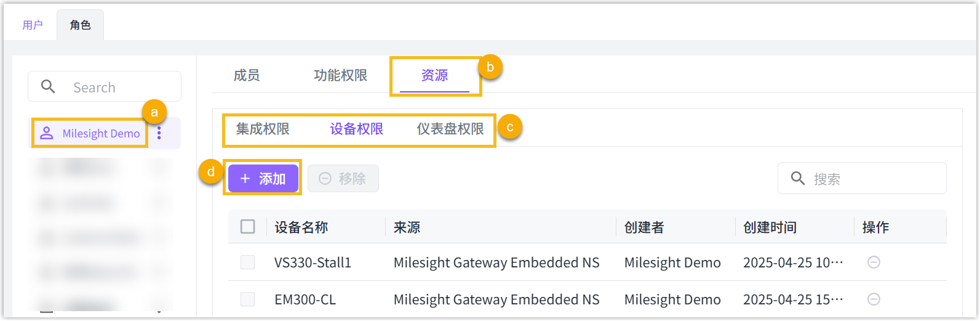
Task: Check the VS330-Stall1 row checkbox
Action: [248, 262]
